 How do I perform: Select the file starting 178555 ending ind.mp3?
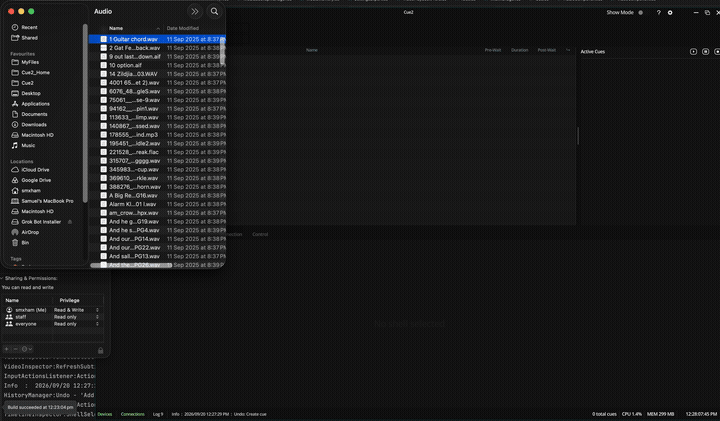click(157, 135)
